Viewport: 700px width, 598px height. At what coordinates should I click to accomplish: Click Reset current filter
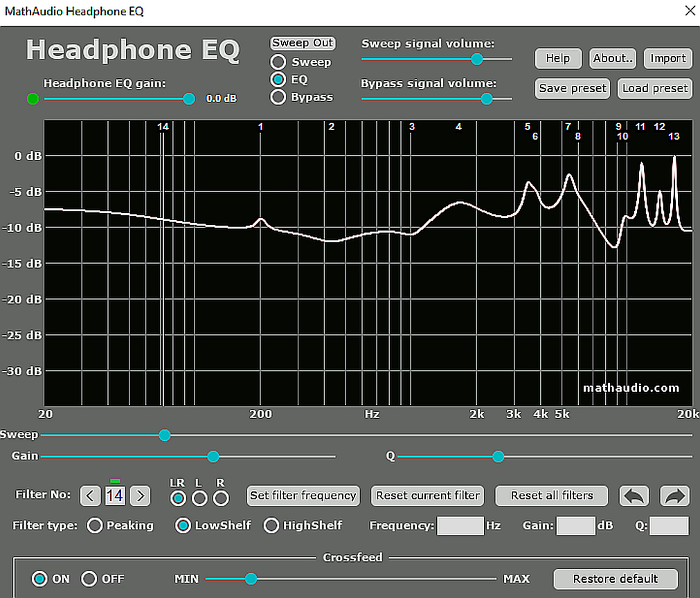428,496
